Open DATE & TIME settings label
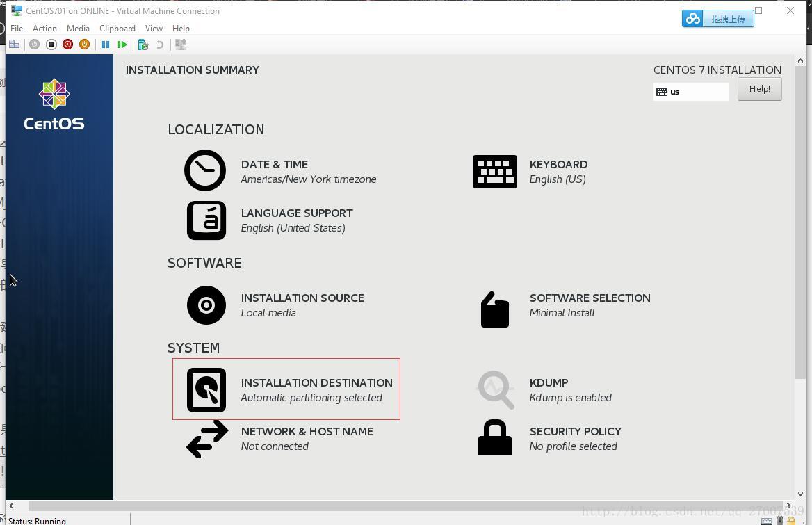The height and width of the screenshot is (525, 812). point(274,164)
